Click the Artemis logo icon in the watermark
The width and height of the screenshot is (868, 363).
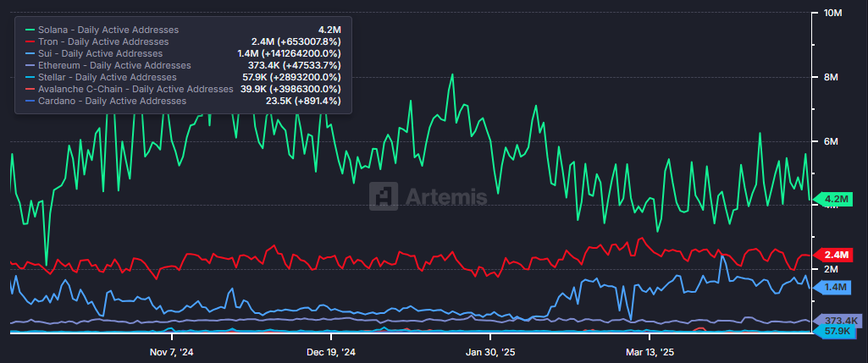coord(386,196)
